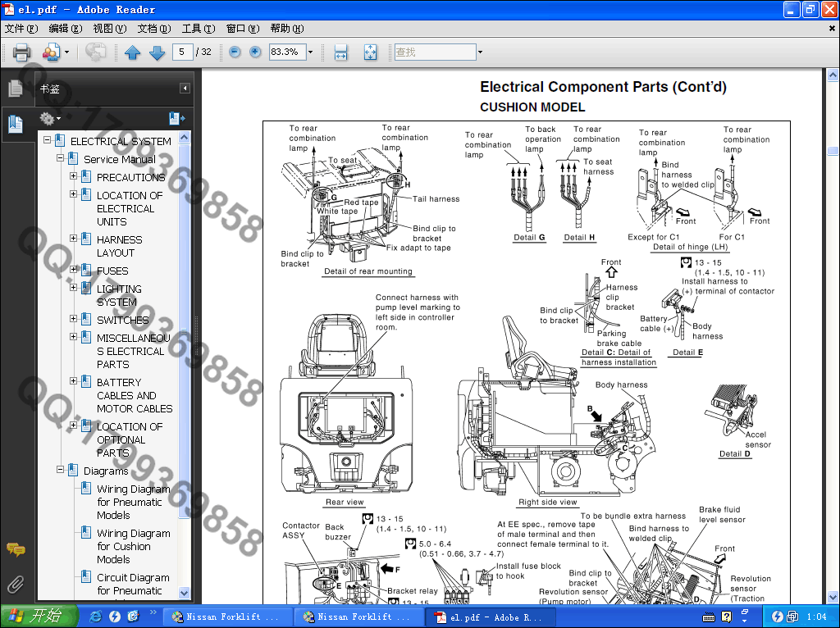Screen dimensions: 840x628
Task: Open the 工具(T) menu
Action: (198, 29)
